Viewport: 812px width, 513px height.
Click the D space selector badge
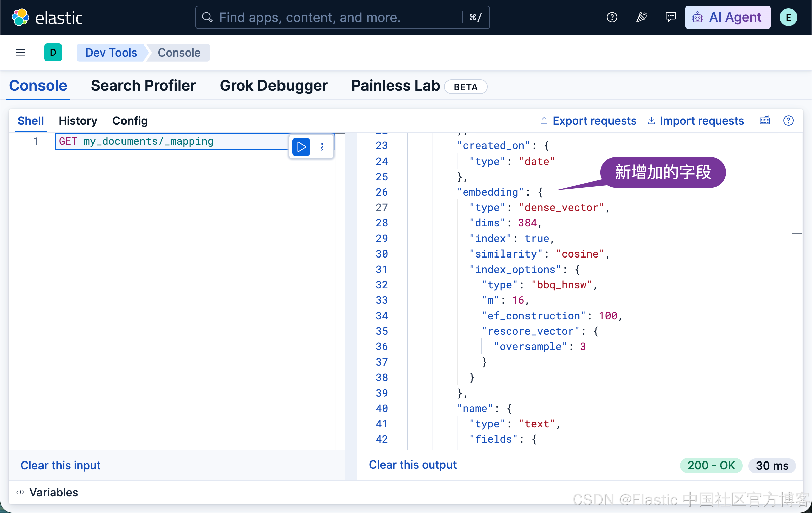53,52
